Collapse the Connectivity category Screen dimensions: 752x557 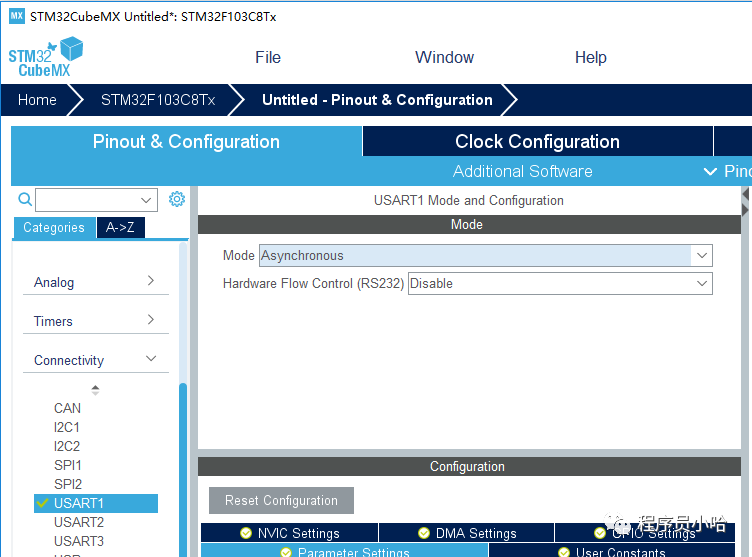tap(95, 360)
